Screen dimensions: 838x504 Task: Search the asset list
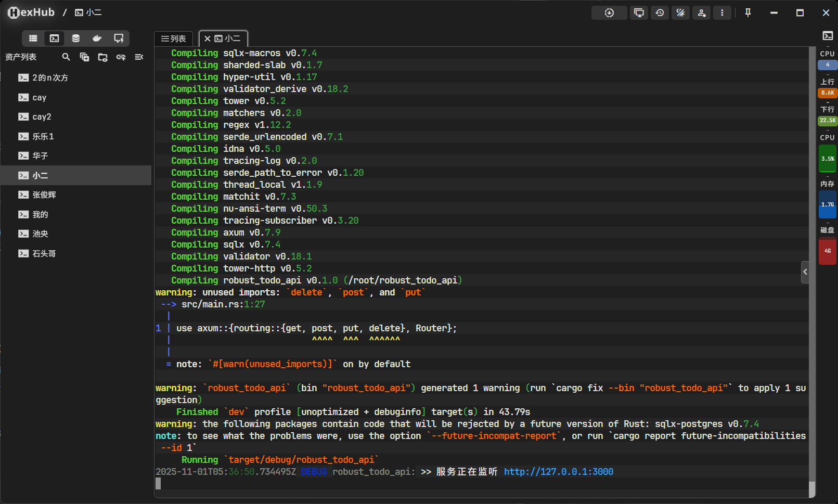pos(66,57)
